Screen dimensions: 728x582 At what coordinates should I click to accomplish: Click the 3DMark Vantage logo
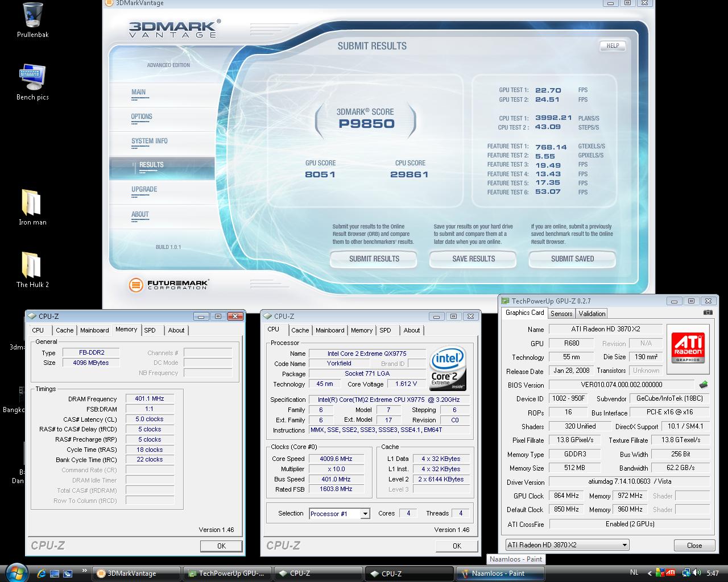tap(174, 28)
